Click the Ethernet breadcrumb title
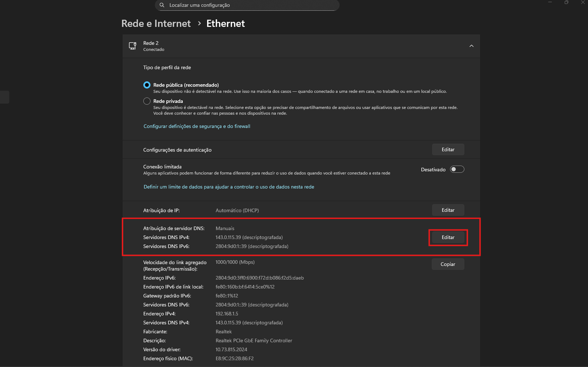 225,24
